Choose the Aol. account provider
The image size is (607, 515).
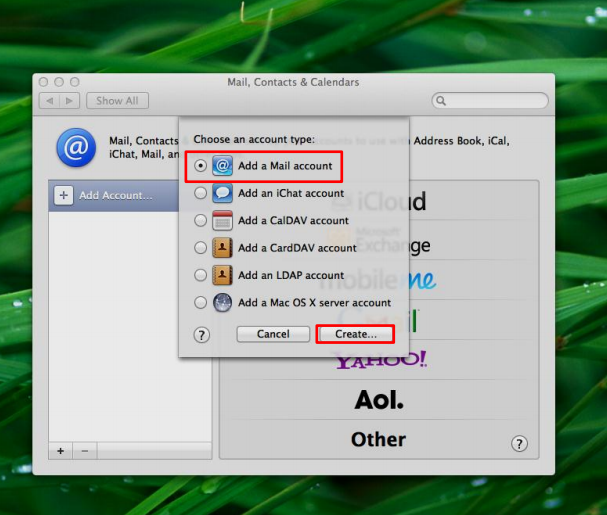pyautogui.click(x=379, y=399)
